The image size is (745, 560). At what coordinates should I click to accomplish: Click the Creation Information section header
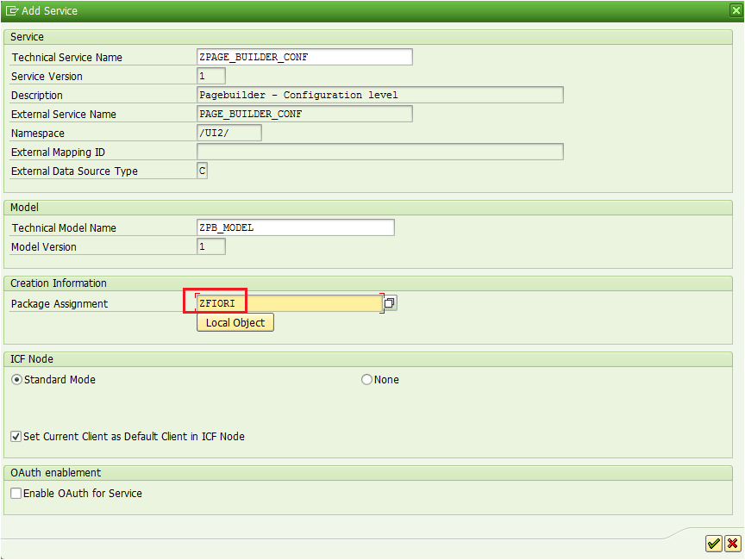click(59, 283)
